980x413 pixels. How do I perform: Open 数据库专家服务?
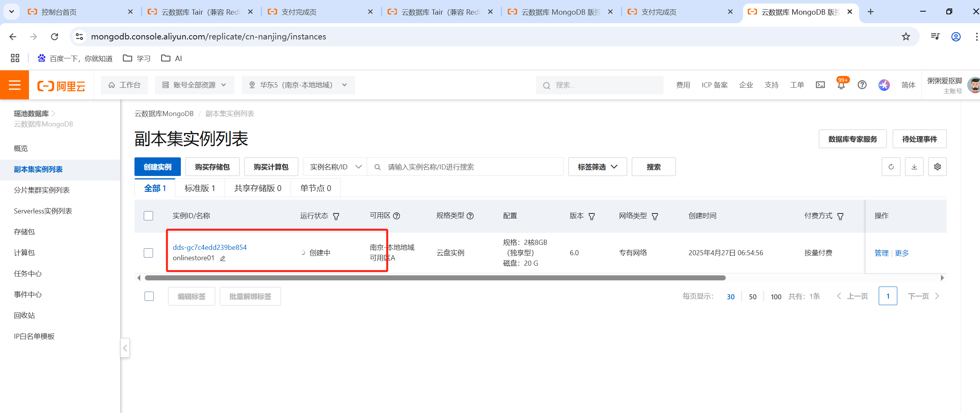853,139
